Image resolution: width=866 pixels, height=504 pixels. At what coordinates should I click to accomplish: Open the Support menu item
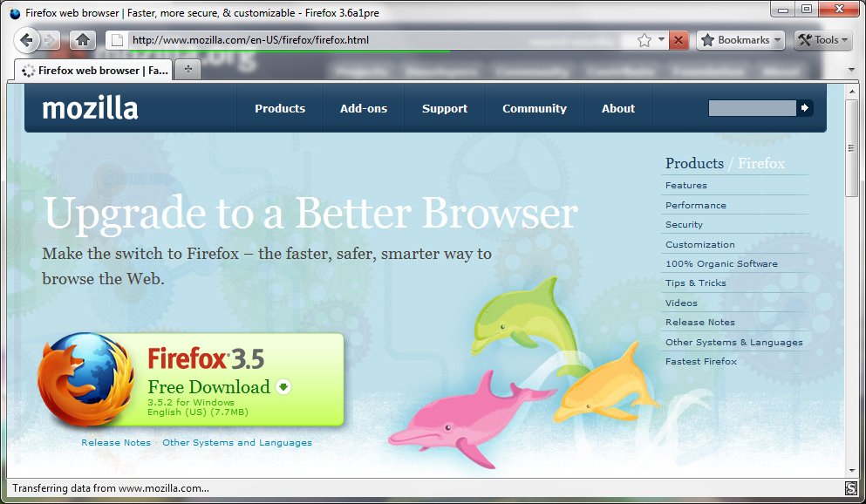445,109
